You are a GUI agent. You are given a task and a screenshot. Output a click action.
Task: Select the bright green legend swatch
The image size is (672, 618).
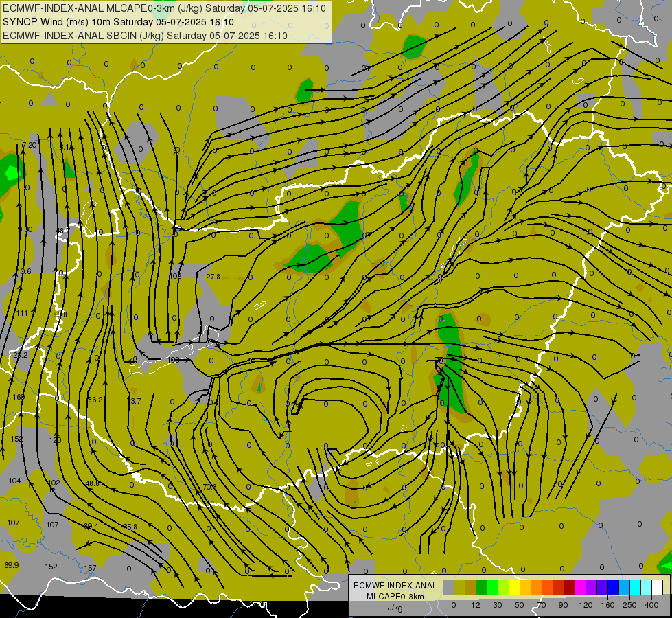click(493, 587)
